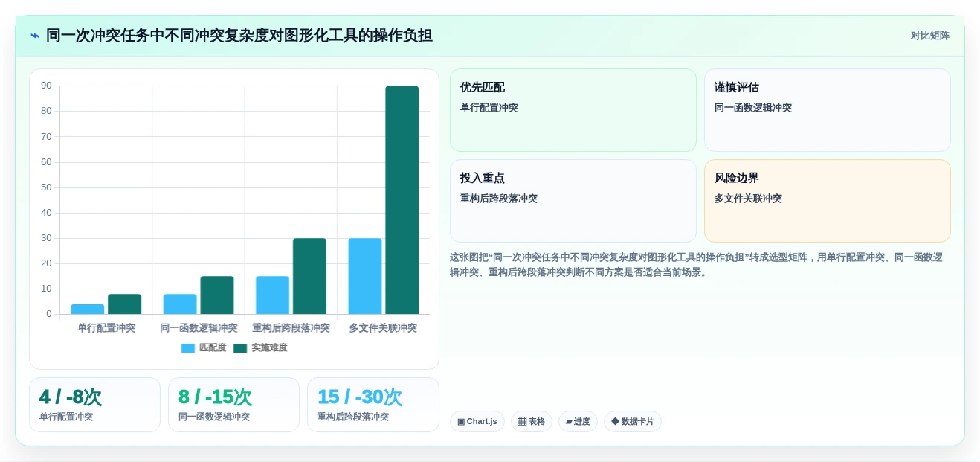The height and width of the screenshot is (462, 980).
Task: Toggle the 匹配度 legend entry
Action: pyautogui.click(x=204, y=347)
